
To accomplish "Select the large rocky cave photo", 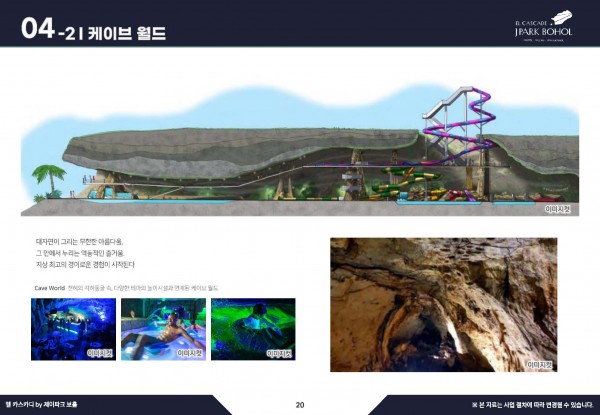I will (x=443, y=304).
